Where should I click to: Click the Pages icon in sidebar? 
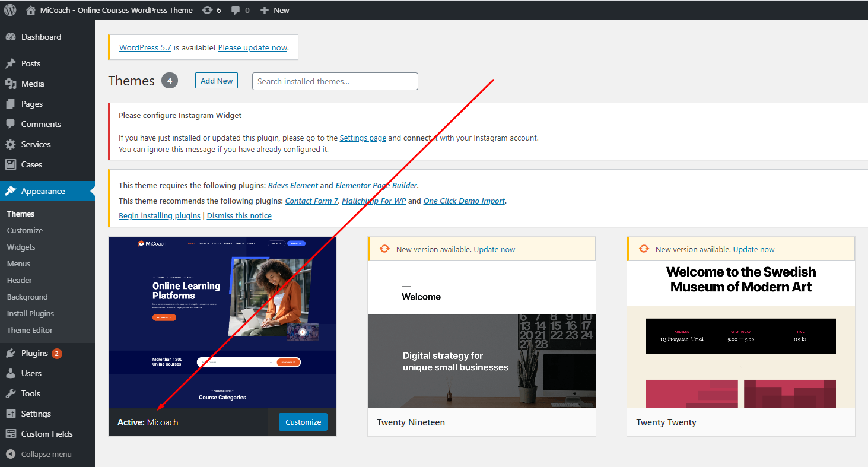click(x=11, y=104)
